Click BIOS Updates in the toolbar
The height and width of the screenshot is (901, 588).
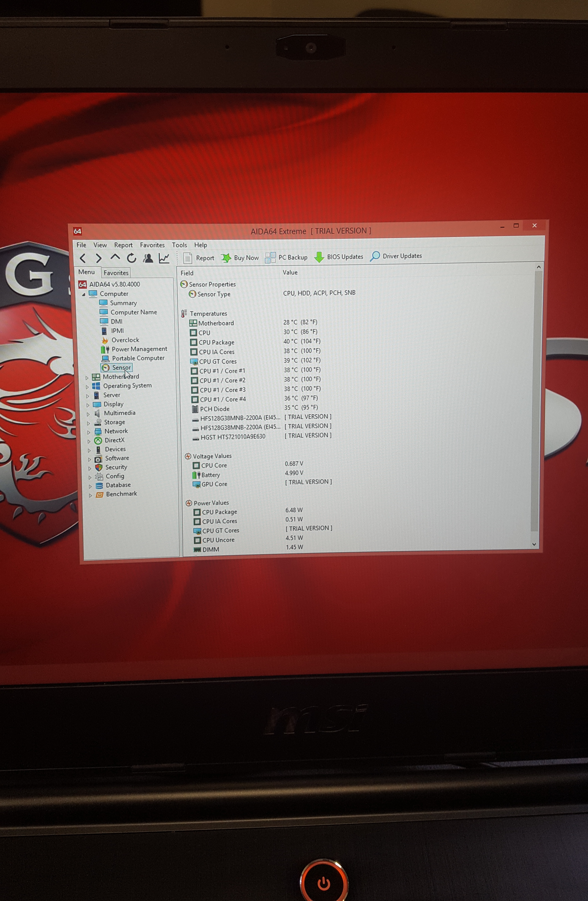338,257
